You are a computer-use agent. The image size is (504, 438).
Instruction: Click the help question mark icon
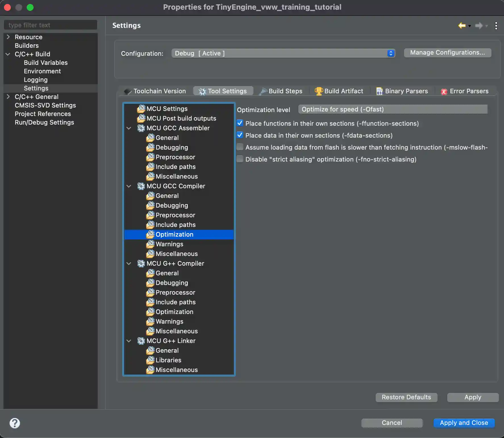[15, 423]
